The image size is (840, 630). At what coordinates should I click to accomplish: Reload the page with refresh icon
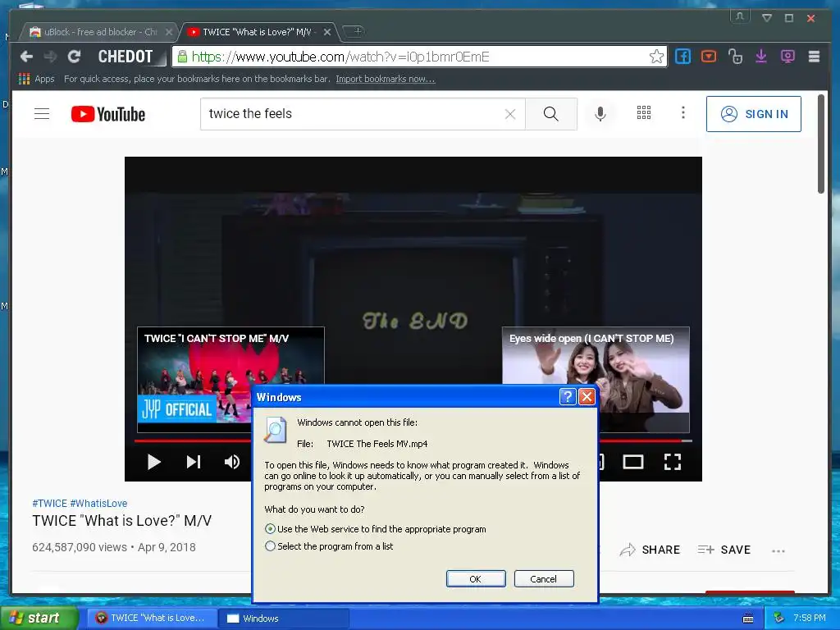pos(75,57)
